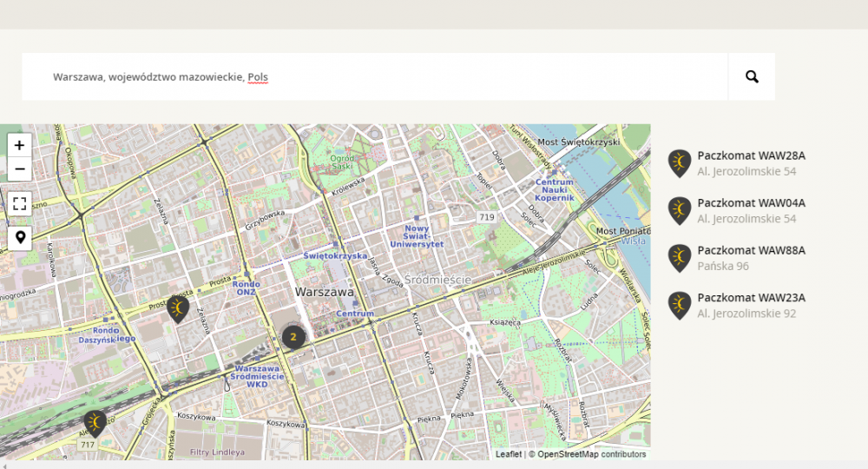Click the Filtry Lindleya map label

(x=217, y=452)
